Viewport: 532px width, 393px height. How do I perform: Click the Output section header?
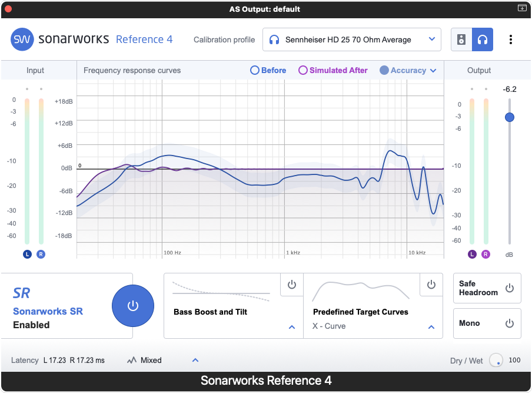[x=478, y=70]
